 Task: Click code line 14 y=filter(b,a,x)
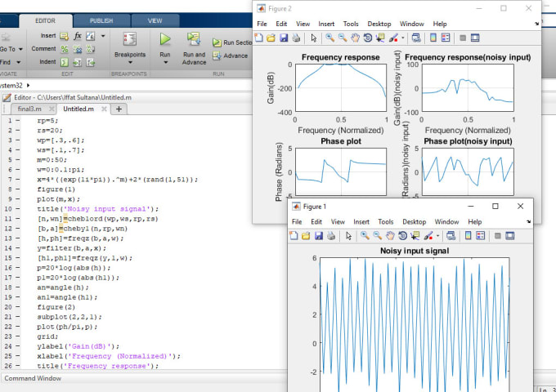pos(71,248)
